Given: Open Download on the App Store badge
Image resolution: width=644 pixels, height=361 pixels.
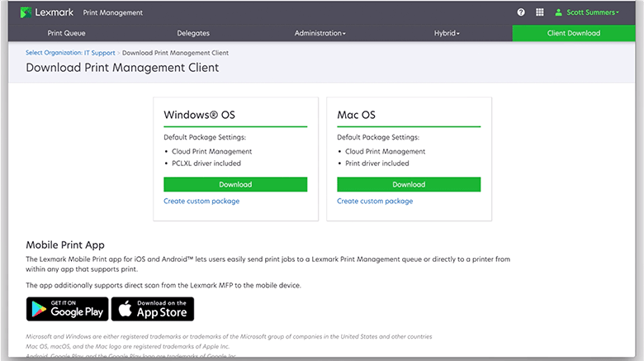Looking at the screenshot, I should pyautogui.click(x=153, y=309).
